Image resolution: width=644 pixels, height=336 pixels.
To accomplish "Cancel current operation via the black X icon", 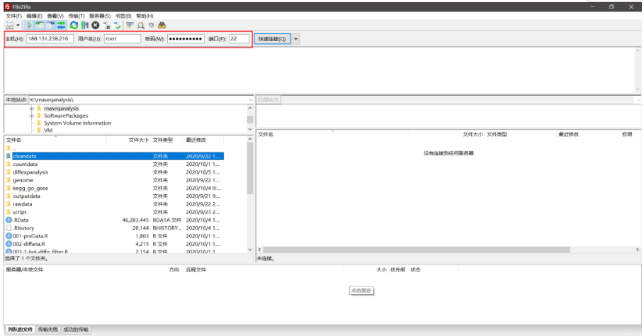I will pyautogui.click(x=96, y=25).
